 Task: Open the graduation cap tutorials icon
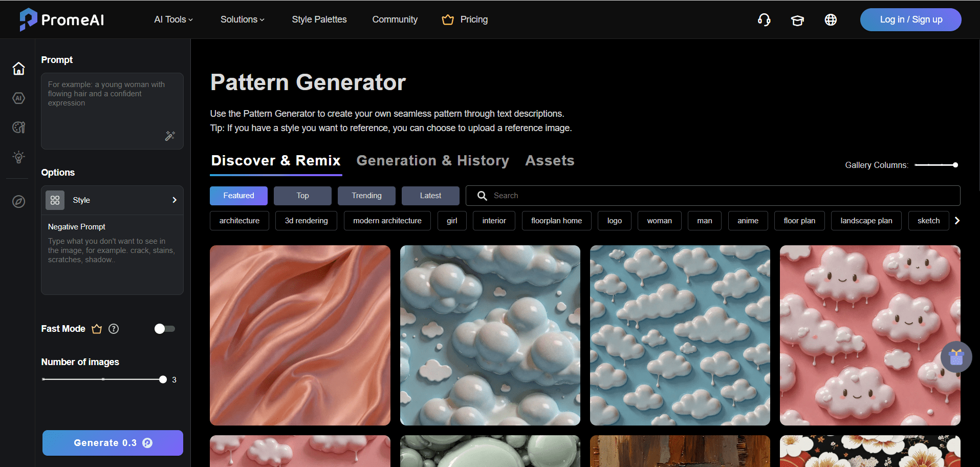pos(797,19)
